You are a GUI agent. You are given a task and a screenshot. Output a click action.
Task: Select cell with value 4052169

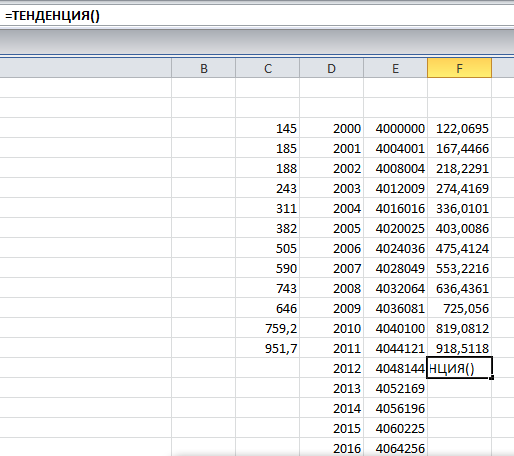[x=396, y=388]
